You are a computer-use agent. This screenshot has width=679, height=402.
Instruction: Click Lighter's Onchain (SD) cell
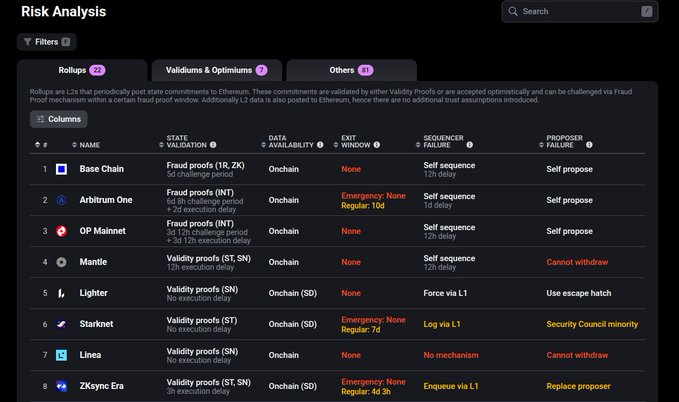pos(292,293)
